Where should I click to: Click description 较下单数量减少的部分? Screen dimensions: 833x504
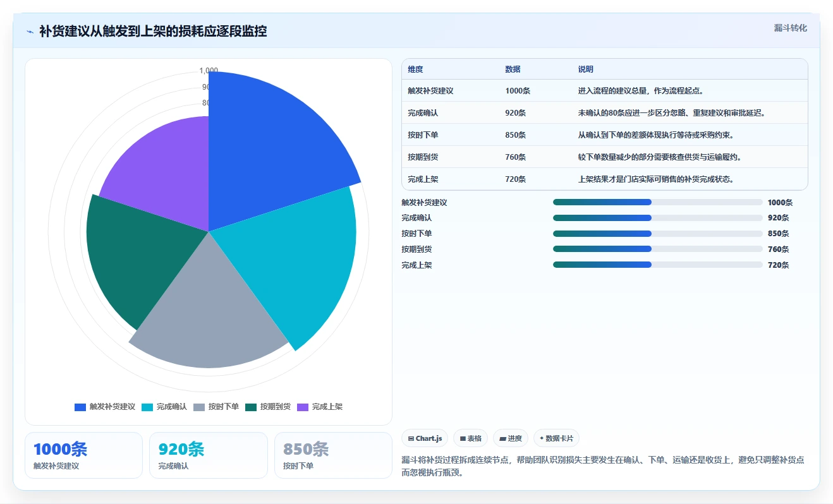pos(660,157)
